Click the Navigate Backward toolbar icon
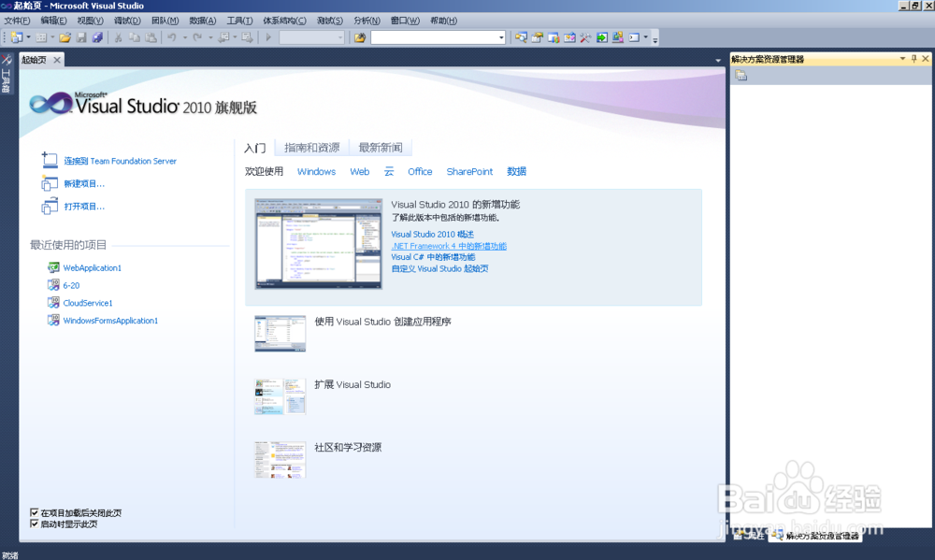The width and height of the screenshot is (935, 560). point(224,37)
